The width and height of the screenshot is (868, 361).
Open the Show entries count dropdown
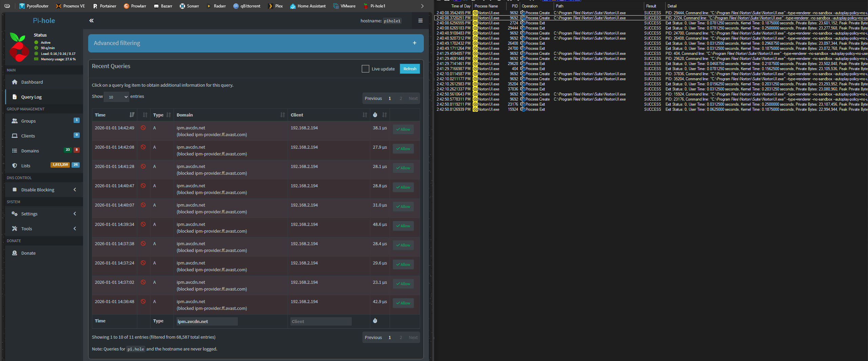point(116,97)
